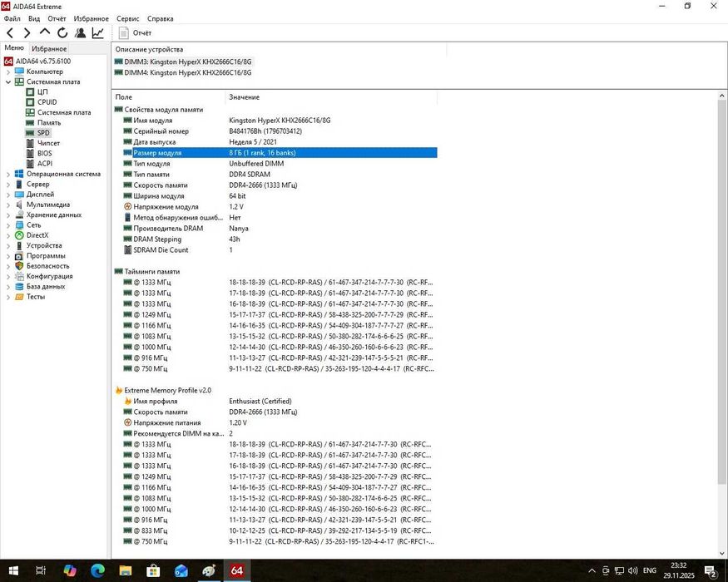The height and width of the screenshot is (582, 728).
Task: Expand the Компьютер tree node
Action: [7, 72]
